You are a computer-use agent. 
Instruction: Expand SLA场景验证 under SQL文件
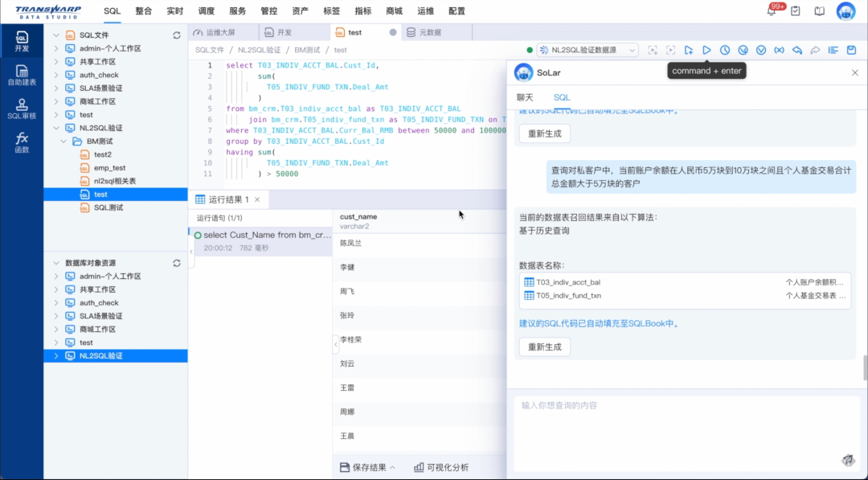pos(56,88)
